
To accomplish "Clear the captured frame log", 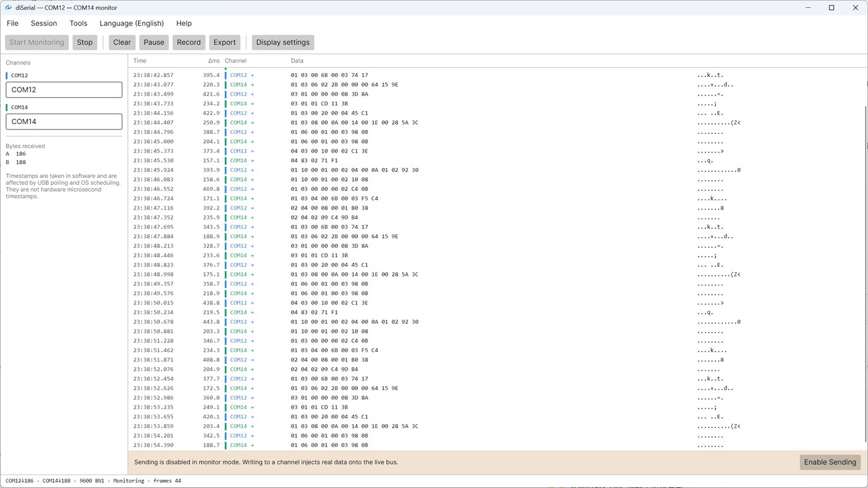I will pos(122,42).
